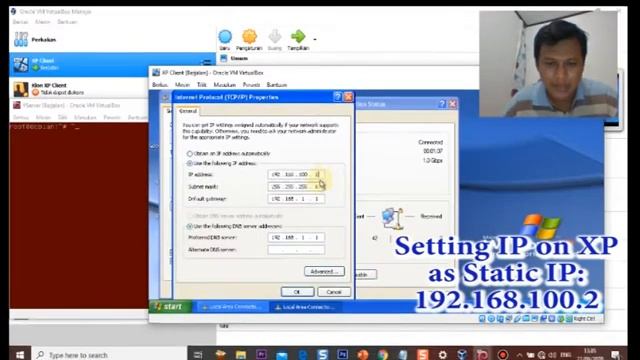This screenshot has height=360, width=640.
Task: Open Adobe Premiere Pro from taskbar
Action: (261, 355)
